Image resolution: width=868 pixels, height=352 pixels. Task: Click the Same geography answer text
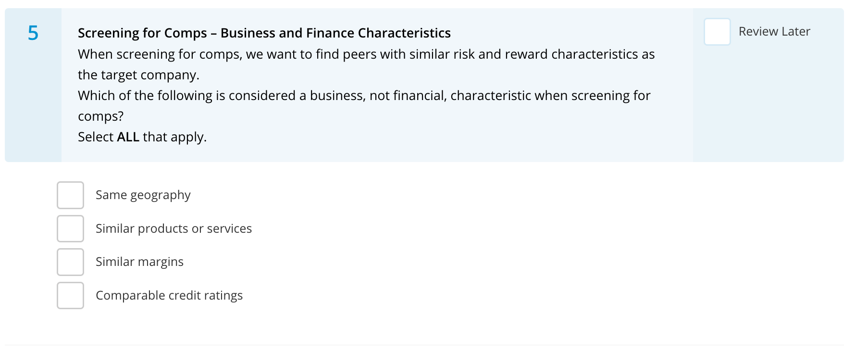[x=143, y=195]
